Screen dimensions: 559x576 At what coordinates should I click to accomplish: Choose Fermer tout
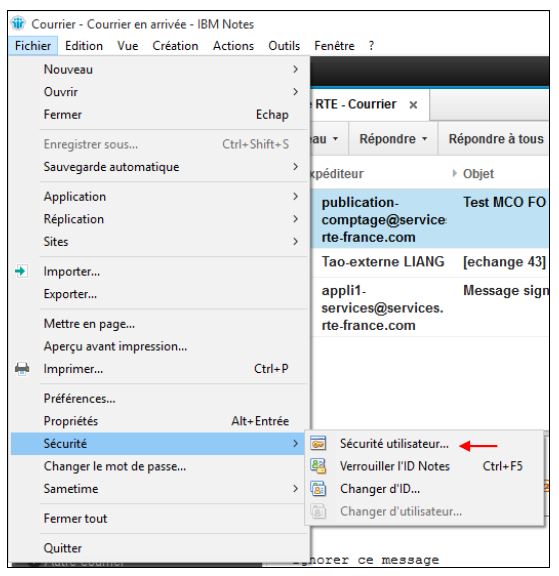159,518
